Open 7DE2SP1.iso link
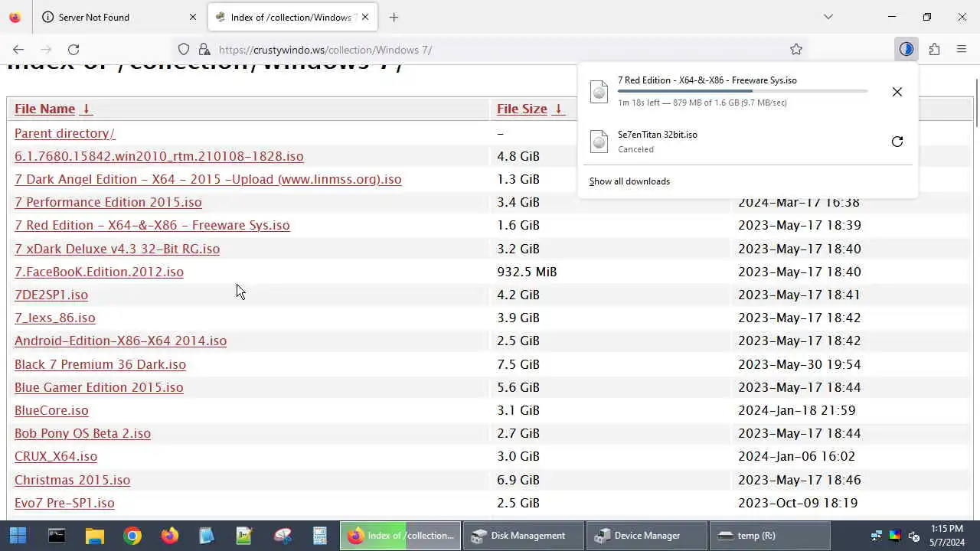Screen dimensions: 980x551 [51, 295]
